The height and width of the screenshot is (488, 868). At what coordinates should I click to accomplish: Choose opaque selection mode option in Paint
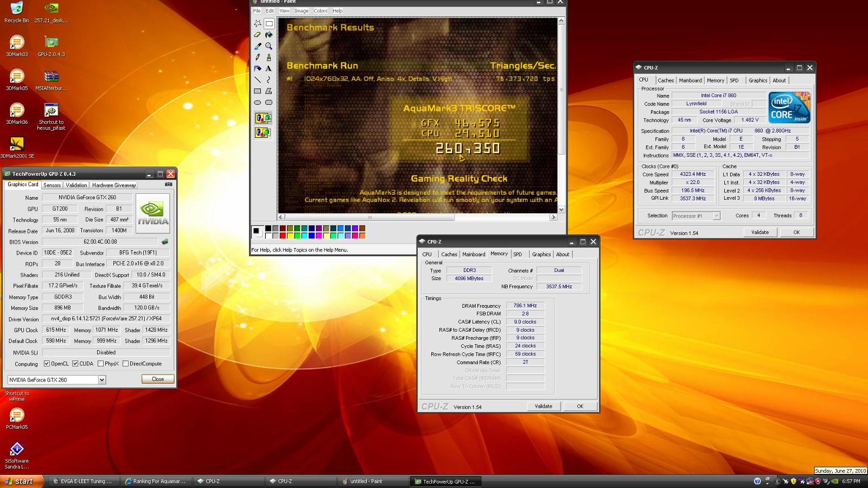tap(263, 118)
